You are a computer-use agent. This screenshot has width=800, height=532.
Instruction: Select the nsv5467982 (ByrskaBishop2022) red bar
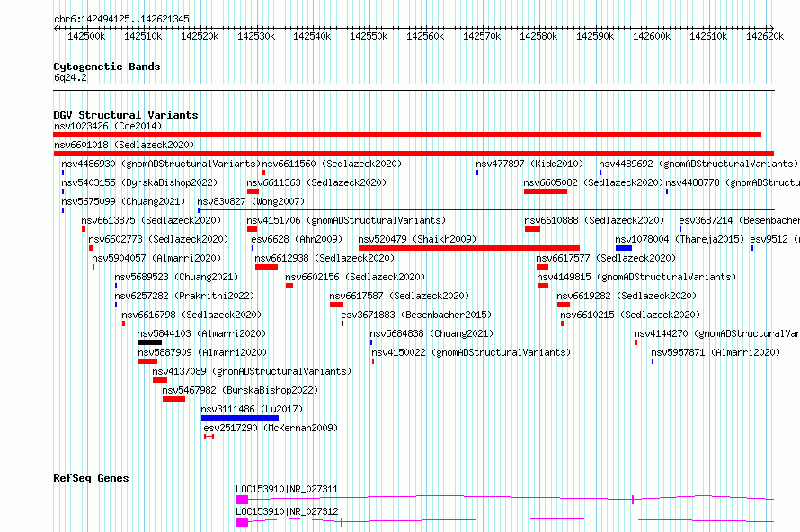(174, 399)
